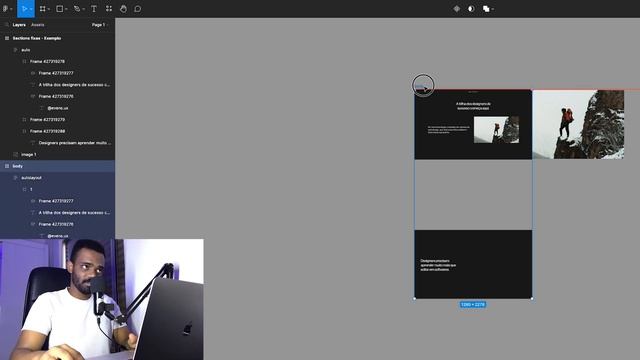Click the section icon beside 'Sections fixas - Exemplo'
Viewport: 640px width, 360px height.
pyautogui.click(x=7, y=38)
